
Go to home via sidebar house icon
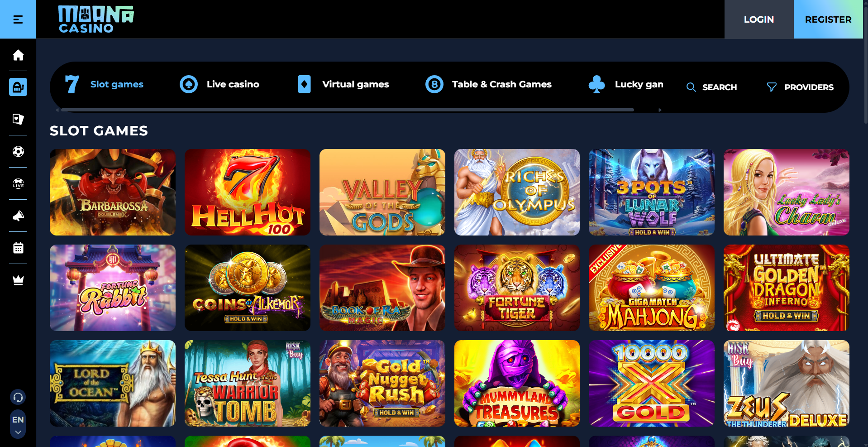pyautogui.click(x=18, y=55)
